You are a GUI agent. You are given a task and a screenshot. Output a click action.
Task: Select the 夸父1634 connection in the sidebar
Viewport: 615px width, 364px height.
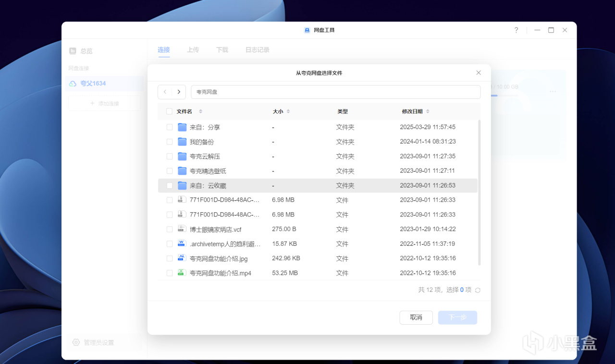tap(104, 84)
